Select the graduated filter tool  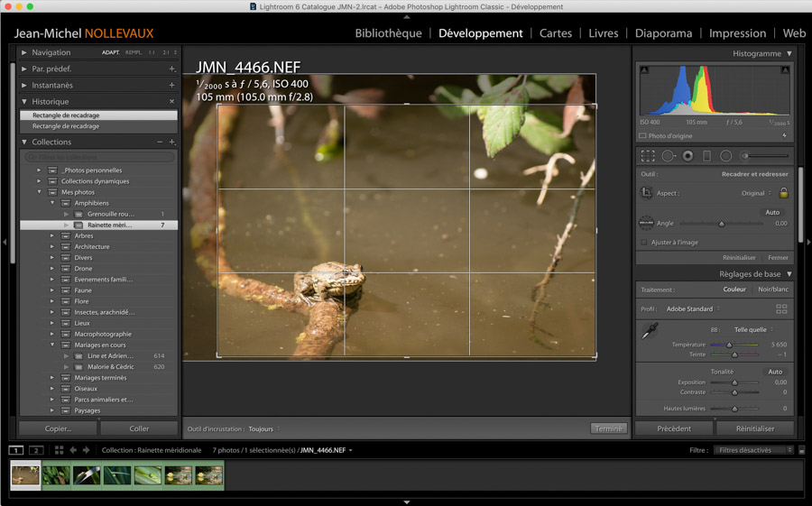(706, 156)
